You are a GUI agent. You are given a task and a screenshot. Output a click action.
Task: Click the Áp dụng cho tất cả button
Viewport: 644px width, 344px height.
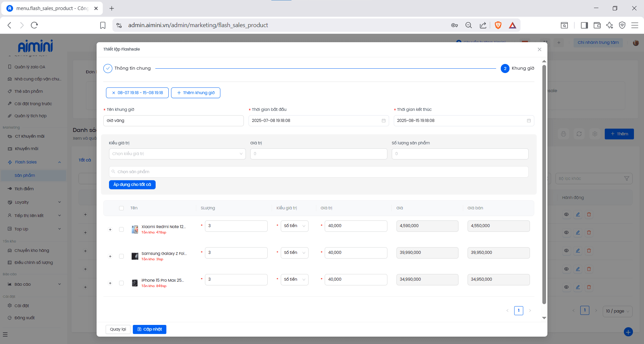(132, 185)
